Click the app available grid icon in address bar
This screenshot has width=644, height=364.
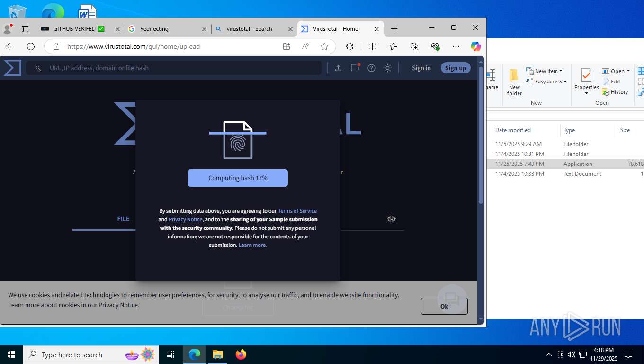click(286, 46)
